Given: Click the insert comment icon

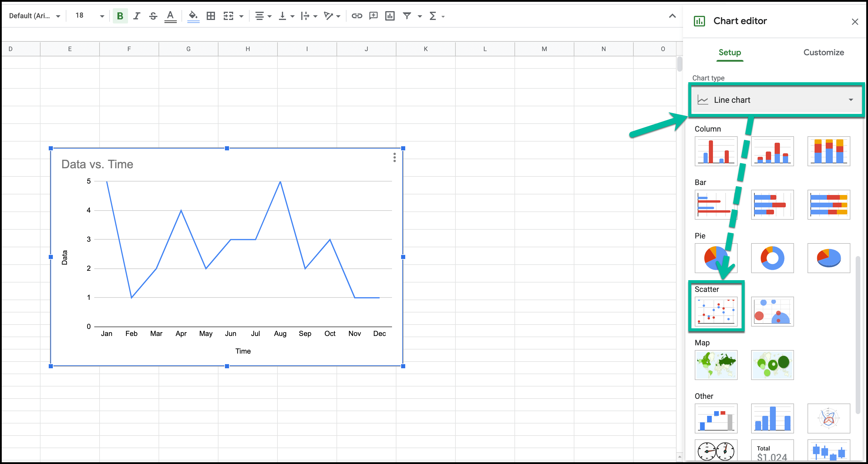Looking at the screenshot, I should pos(373,16).
